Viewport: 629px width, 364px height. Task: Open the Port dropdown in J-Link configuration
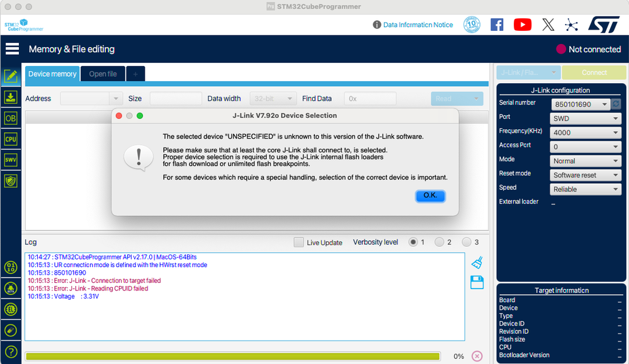[585, 117]
